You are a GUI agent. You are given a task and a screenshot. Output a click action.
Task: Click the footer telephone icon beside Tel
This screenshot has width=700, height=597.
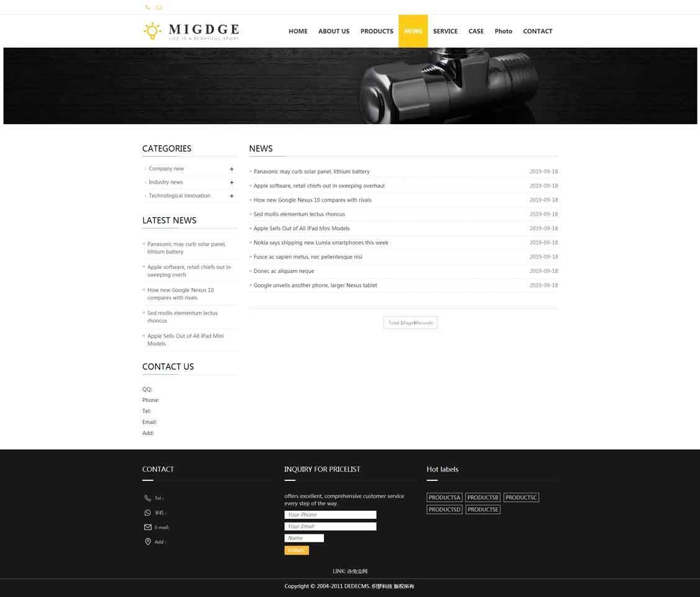tap(148, 498)
